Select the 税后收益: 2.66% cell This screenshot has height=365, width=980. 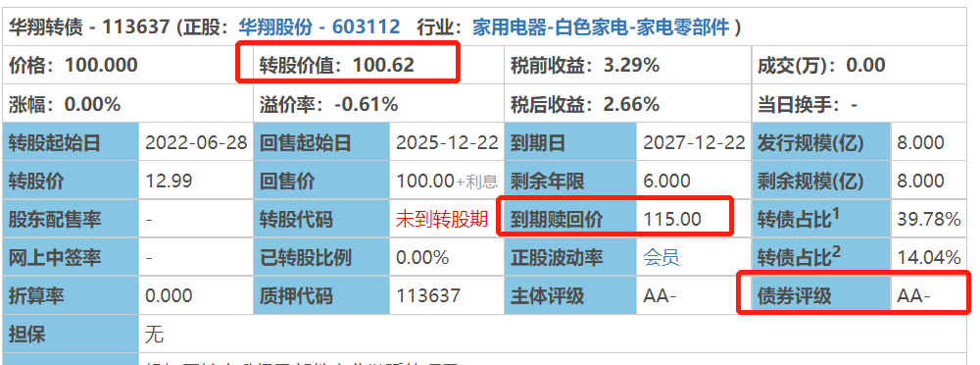(627, 104)
